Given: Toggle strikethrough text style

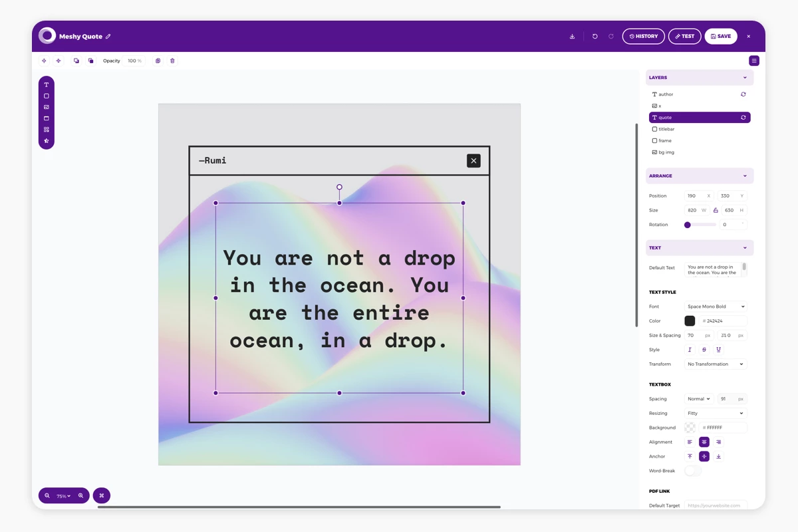Looking at the screenshot, I should pos(704,350).
